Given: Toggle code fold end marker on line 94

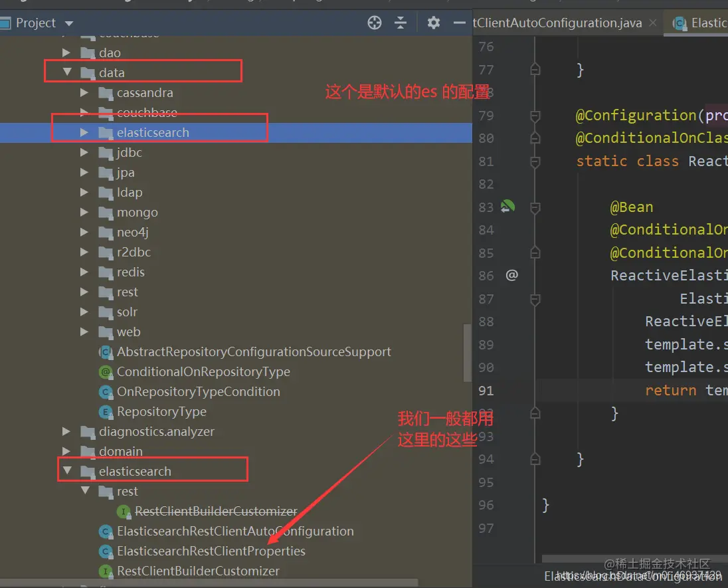Looking at the screenshot, I should [x=535, y=459].
